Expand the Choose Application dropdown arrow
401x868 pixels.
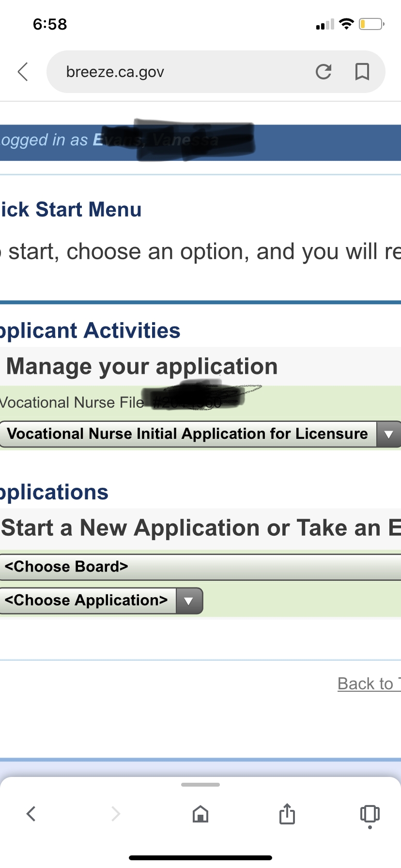[189, 601]
